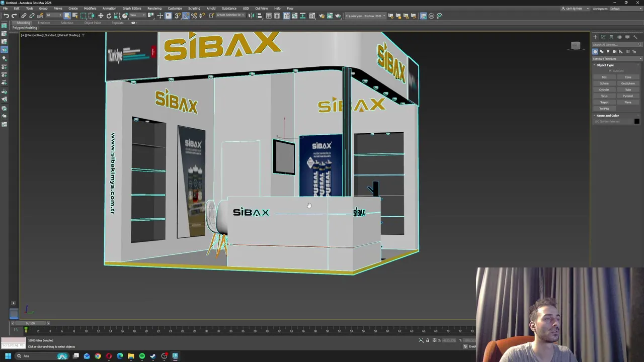Screen dimensions: 644x362
Task: Open Select by Name tool
Action: pyautogui.click(x=75, y=16)
